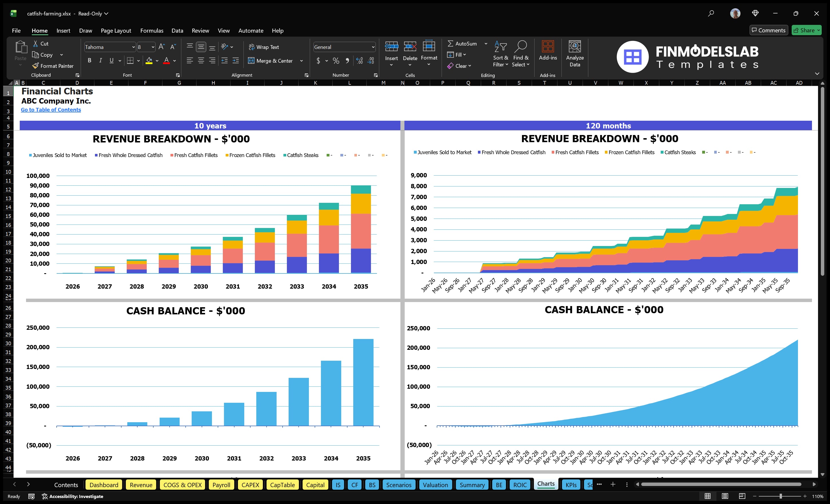Toggle underline formatting

[111, 60]
